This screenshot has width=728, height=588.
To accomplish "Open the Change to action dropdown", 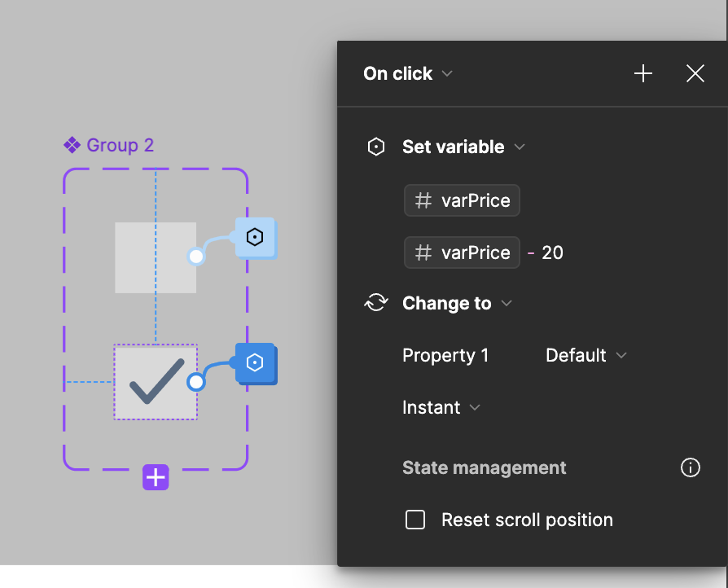I will point(458,303).
